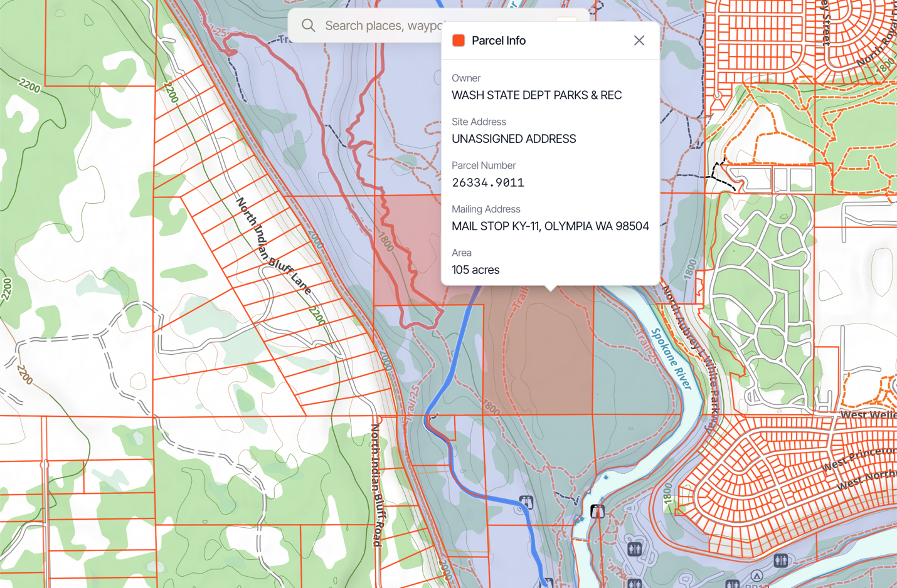Image resolution: width=897 pixels, height=588 pixels.
Task: Click the Parcel Info popup title
Action: [x=499, y=41]
